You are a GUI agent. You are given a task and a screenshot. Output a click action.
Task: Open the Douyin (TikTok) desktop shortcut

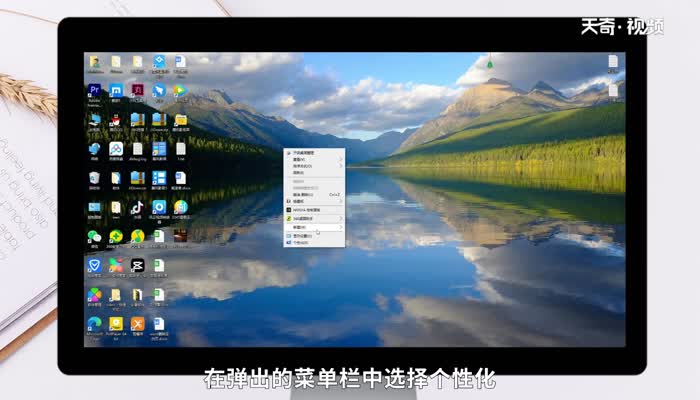click(137, 207)
